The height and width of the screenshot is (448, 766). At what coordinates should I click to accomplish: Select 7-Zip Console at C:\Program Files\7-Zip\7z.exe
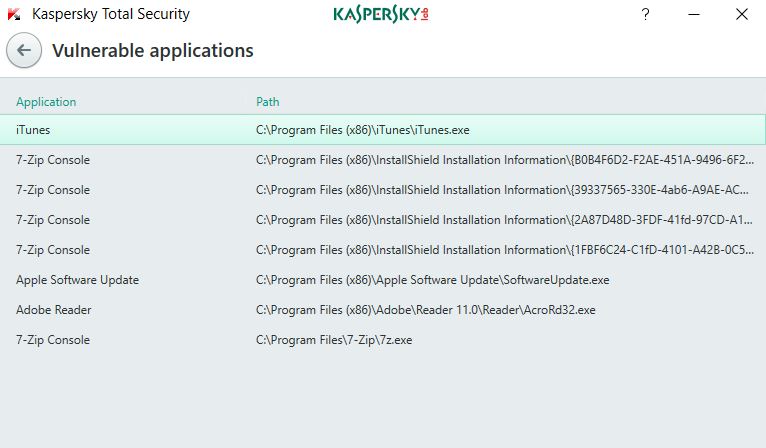[383, 340]
